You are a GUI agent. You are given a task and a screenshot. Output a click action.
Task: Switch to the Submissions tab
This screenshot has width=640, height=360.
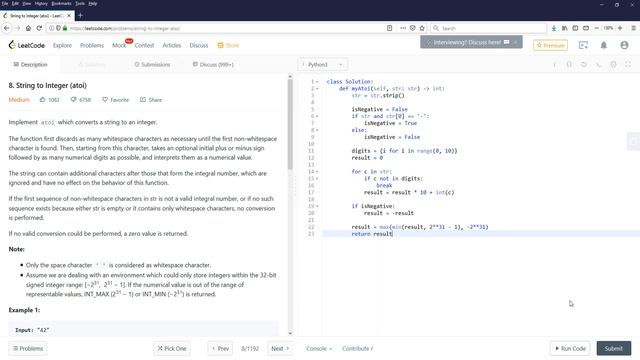click(x=152, y=64)
